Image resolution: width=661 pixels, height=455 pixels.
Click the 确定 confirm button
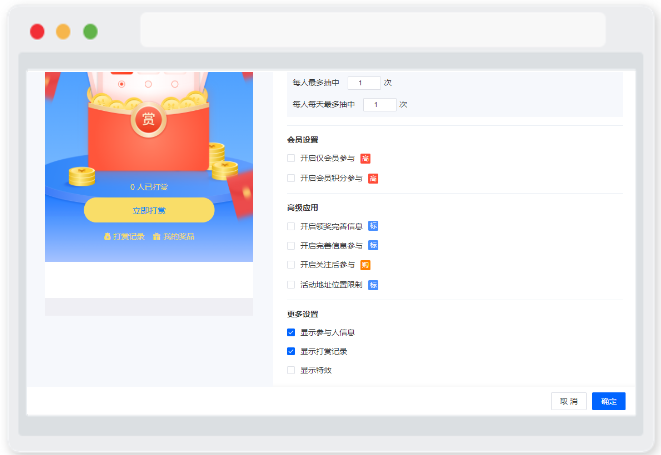click(x=608, y=401)
